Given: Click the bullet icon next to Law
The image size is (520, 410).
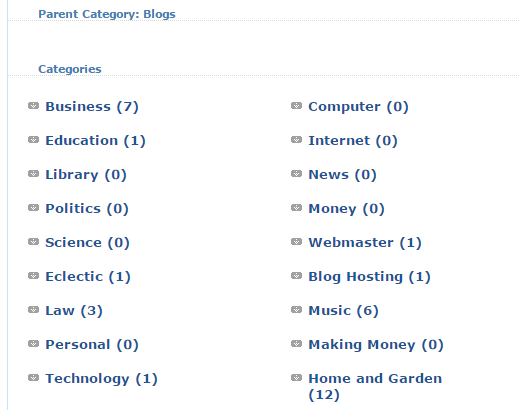Looking at the screenshot, I should (33, 310).
